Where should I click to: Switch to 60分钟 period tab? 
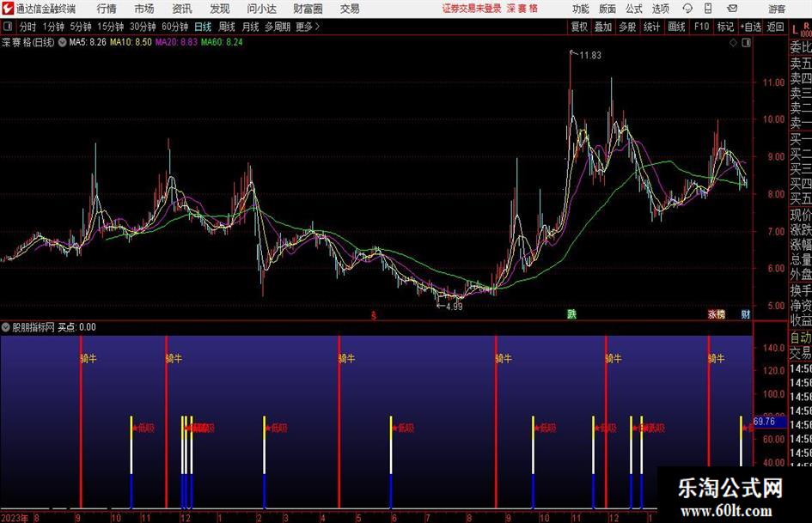click(x=175, y=27)
